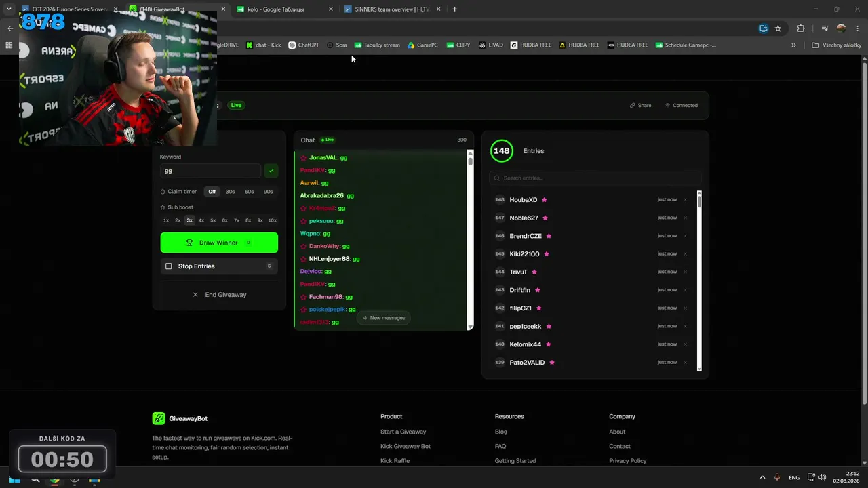
Task: Open the Kick Giveaway Bot footer link
Action: [406, 447]
